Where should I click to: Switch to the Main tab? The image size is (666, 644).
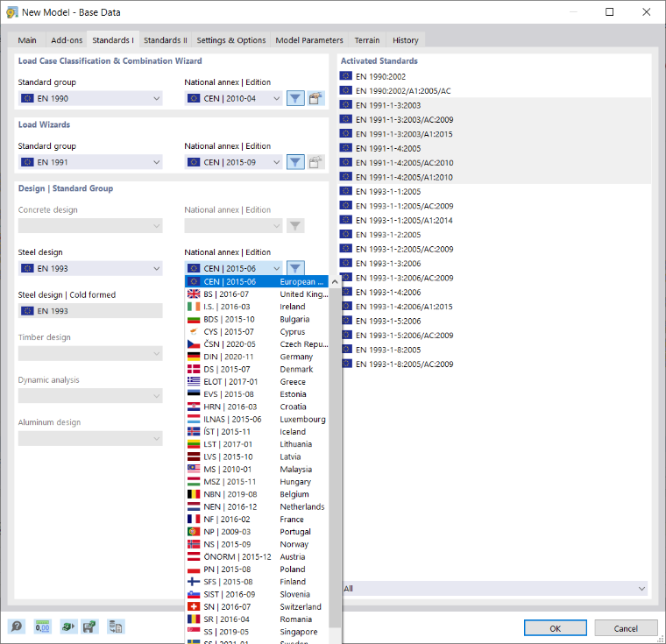27,40
